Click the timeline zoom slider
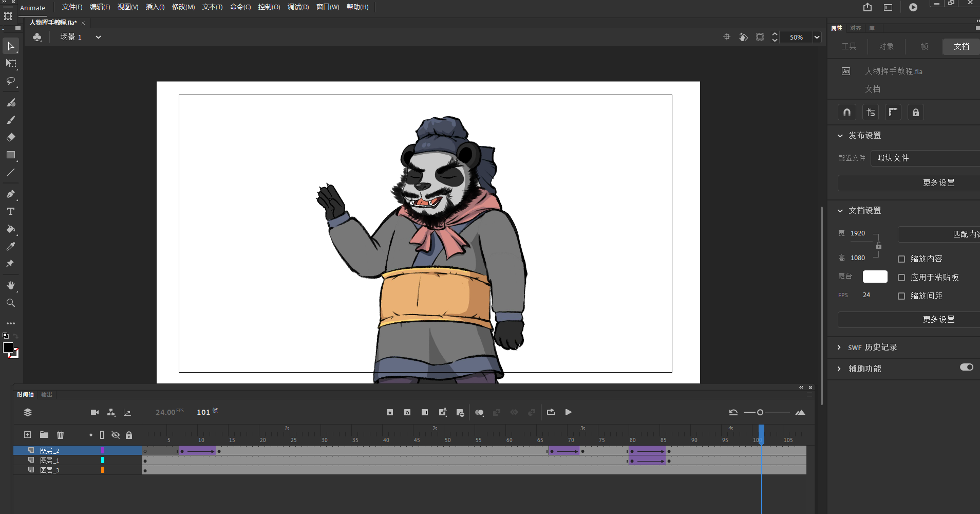The image size is (980, 514). 767,412
